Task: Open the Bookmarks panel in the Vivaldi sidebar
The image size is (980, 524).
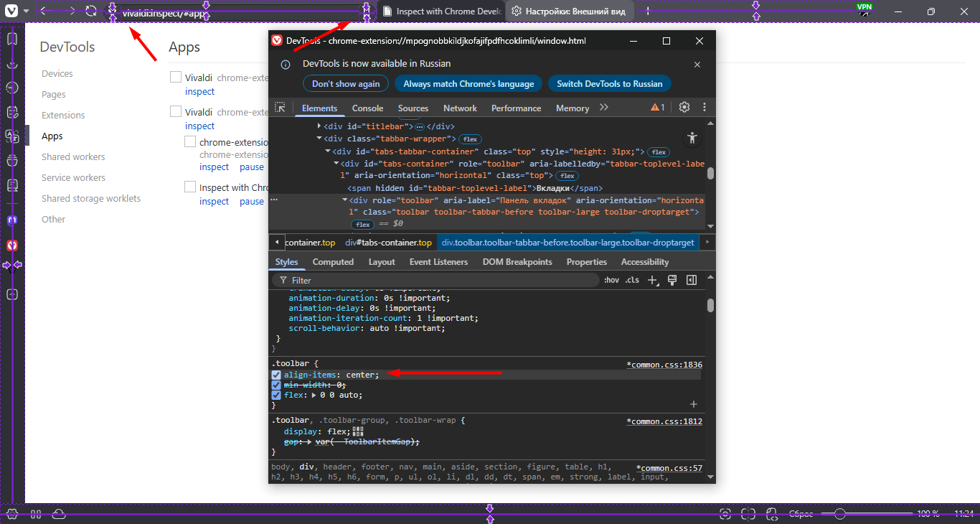Action: [12, 39]
